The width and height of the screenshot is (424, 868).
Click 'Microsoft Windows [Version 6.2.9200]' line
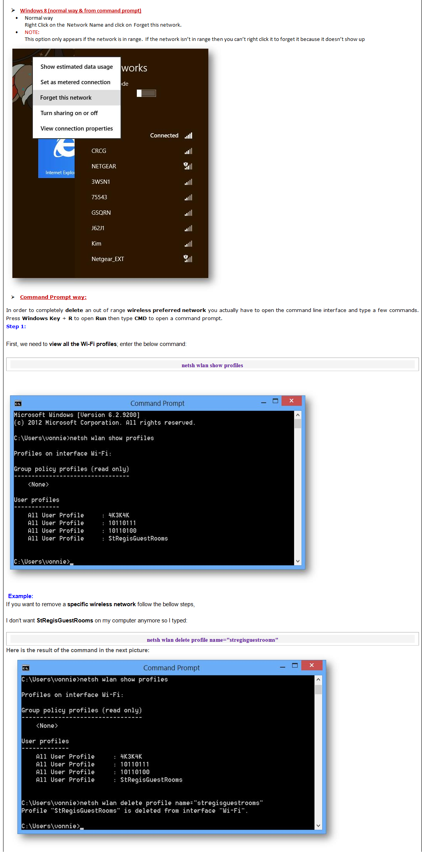(77, 415)
